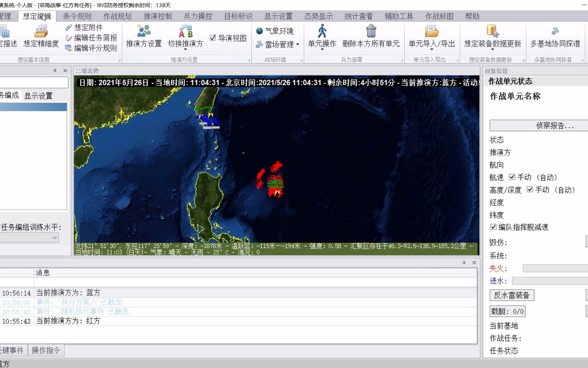Close the left side panel

pyautogui.click(x=65, y=71)
